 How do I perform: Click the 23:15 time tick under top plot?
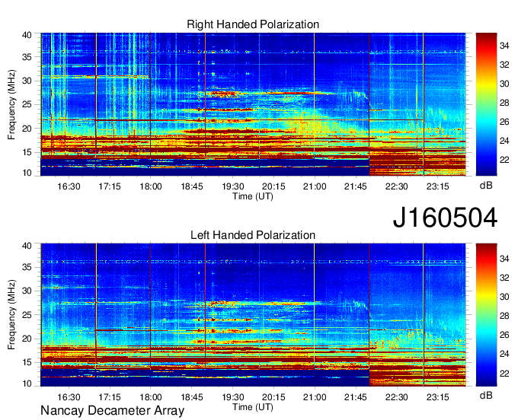[x=437, y=186]
